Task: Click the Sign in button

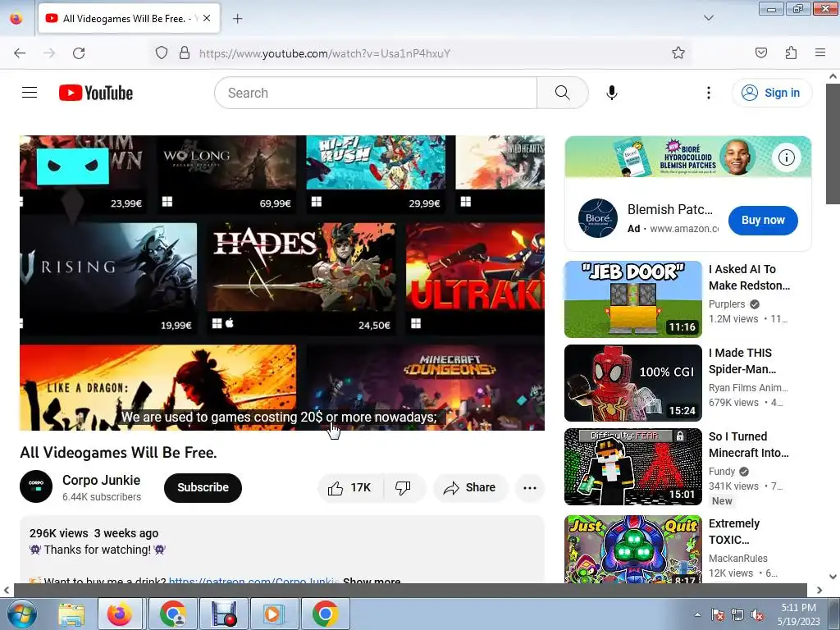Action: (x=771, y=93)
